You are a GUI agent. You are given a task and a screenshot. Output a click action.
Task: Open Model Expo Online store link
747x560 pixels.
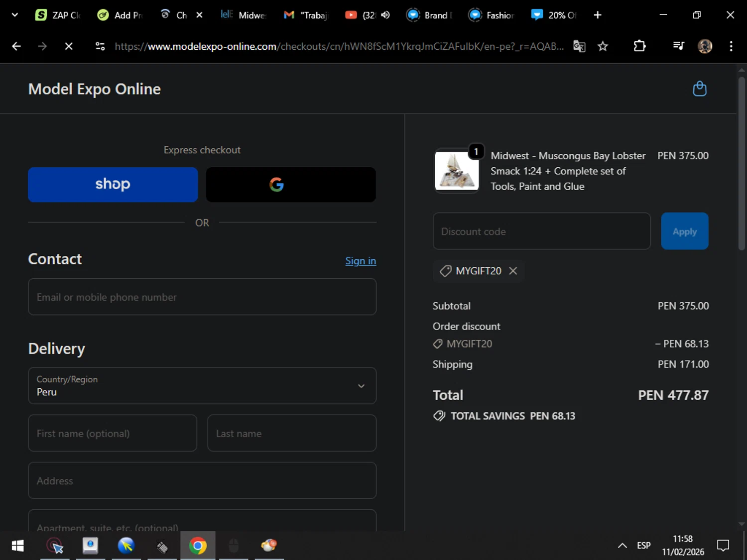click(x=95, y=89)
